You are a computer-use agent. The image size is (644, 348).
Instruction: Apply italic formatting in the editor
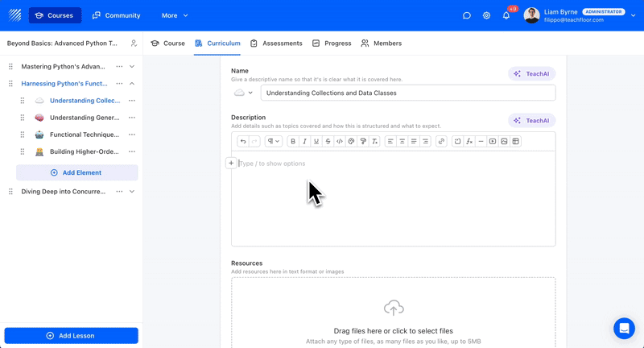pyautogui.click(x=304, y=142)
